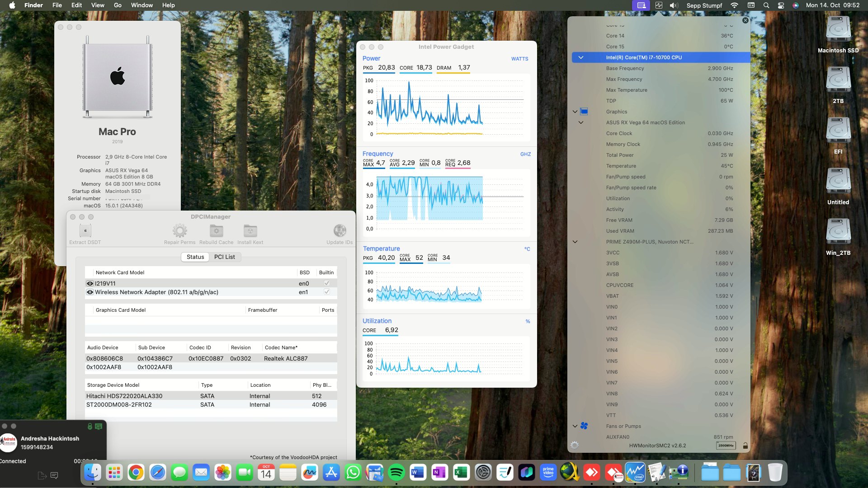Toggle the eye icon for Wireless Network Adapter
This screenshot has height=488, width=868.
[x=90, y=292]
